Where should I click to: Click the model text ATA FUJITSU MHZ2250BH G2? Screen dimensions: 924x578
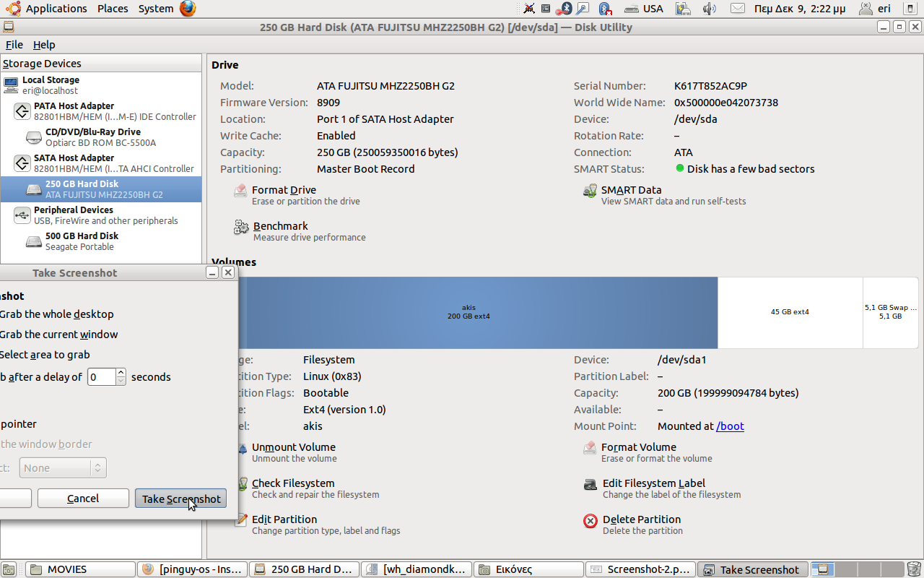pos(385,85)
